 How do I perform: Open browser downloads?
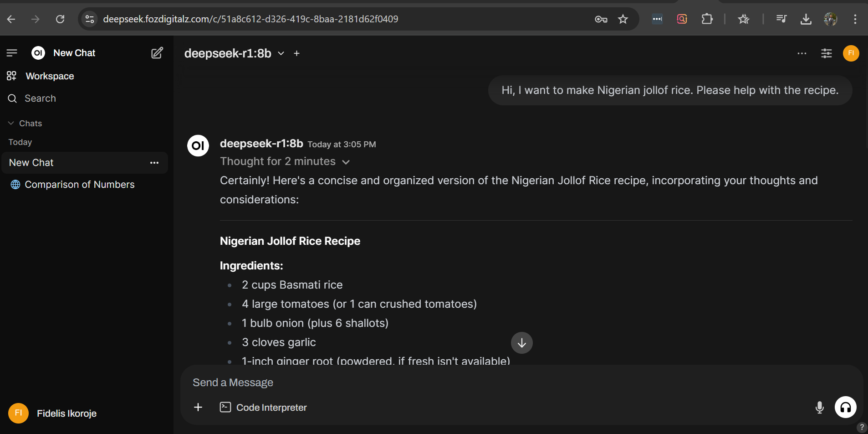click(x=806, y=19)
